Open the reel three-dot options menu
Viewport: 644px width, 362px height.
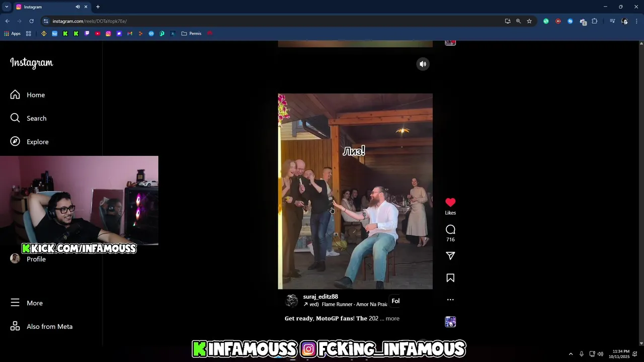pos(450,300)
